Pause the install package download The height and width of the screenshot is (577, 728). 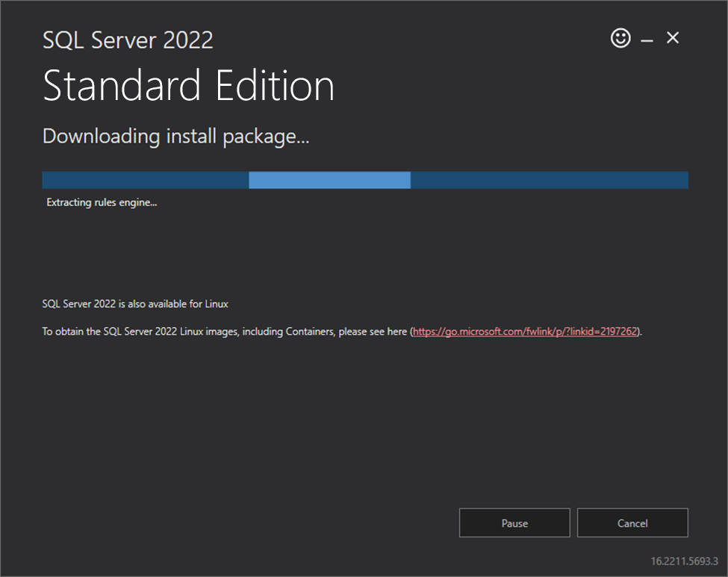pyautogui.click(x=514, y=523)
